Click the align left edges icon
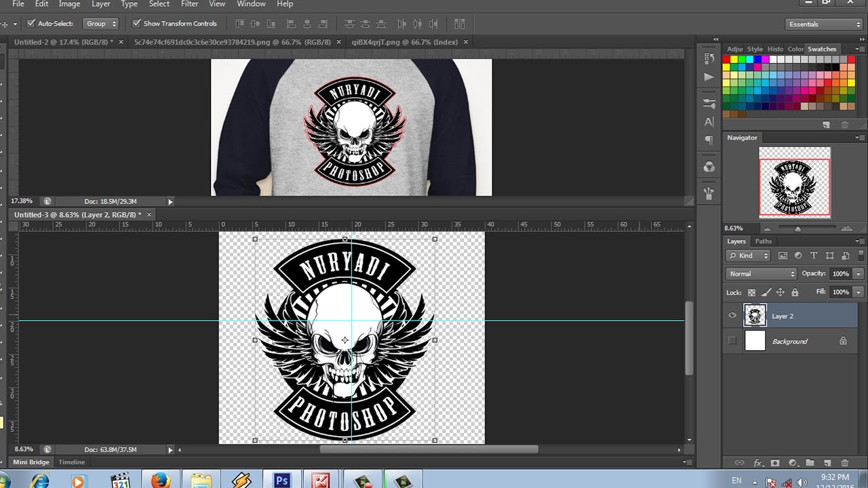Image resolution: width=868 pixels, height=488 pixels. (292, 24)
